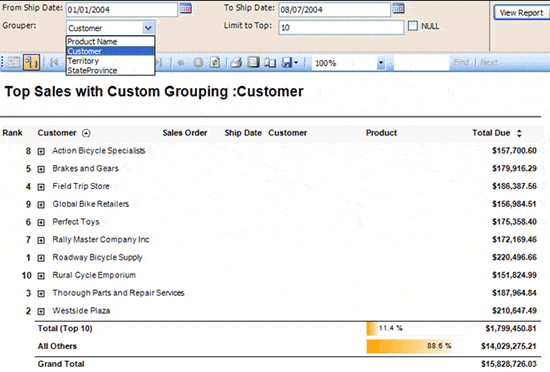This screenshot has height=372, width=550.
Task: Click the Grand Total amount $15,828,726.03
Action: coord(509,364)
